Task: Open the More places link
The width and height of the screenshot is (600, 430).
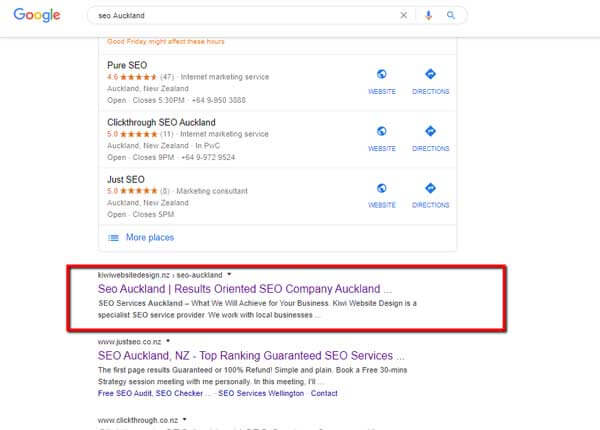Action: point(148,237)
